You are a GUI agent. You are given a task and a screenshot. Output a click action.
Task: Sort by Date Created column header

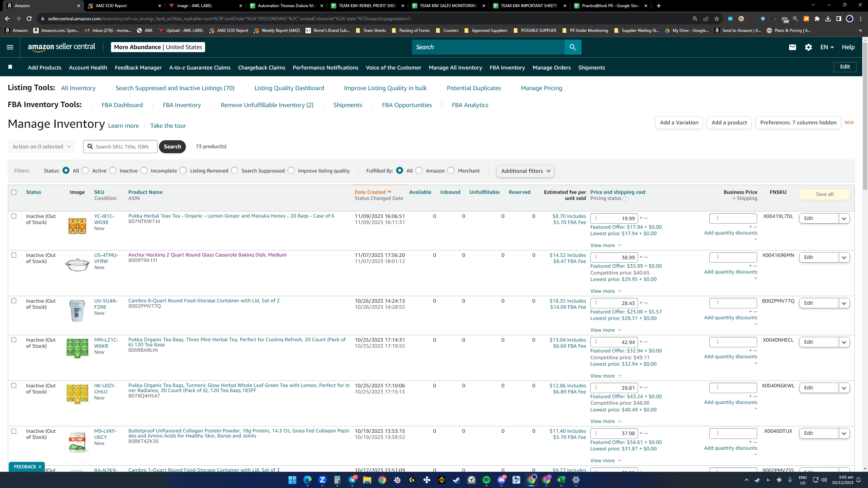(x=373, y=192)
